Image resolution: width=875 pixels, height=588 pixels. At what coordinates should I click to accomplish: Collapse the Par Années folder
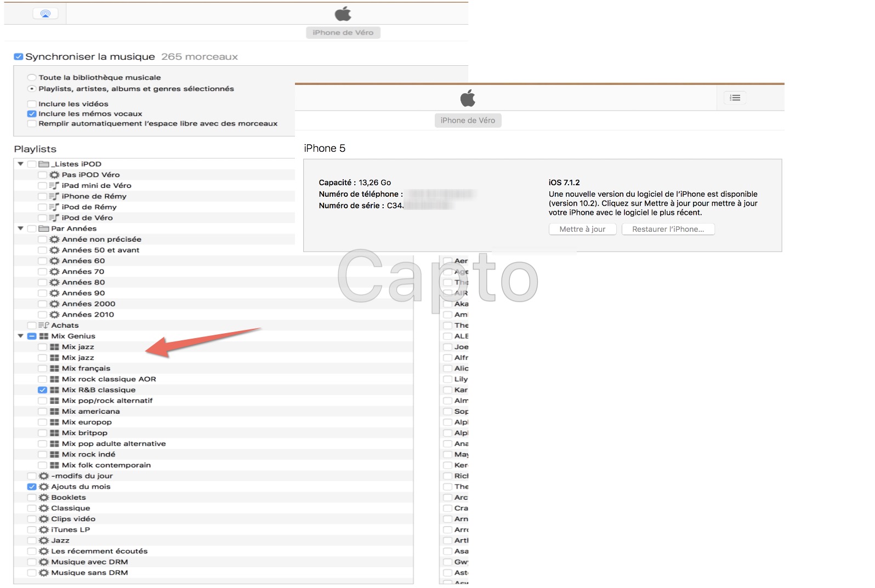click(x=21, y=229)
